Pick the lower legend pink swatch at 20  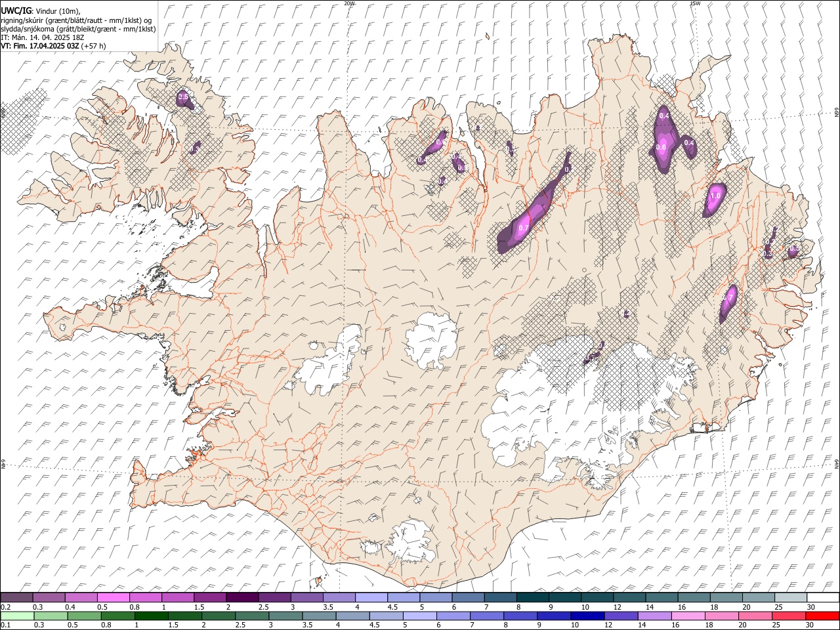point(754,616)
